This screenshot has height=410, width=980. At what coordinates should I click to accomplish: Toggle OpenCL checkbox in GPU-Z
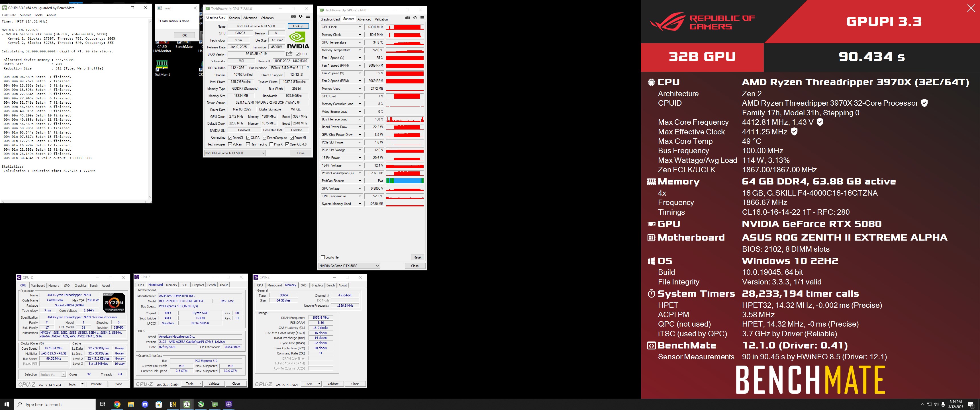(230, 138)
